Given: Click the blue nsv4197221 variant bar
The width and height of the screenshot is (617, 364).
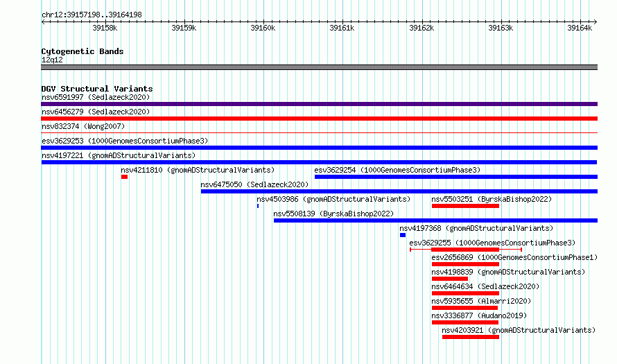Looking at the screenshot, I should pyautogui.click(x=319, y=162).
